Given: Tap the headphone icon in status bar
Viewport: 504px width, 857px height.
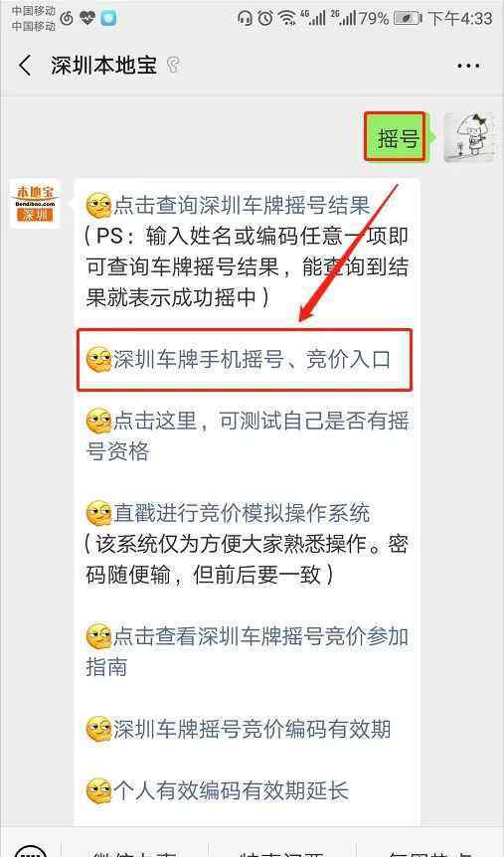Looking at the screenshot, I should coord(246,19).
